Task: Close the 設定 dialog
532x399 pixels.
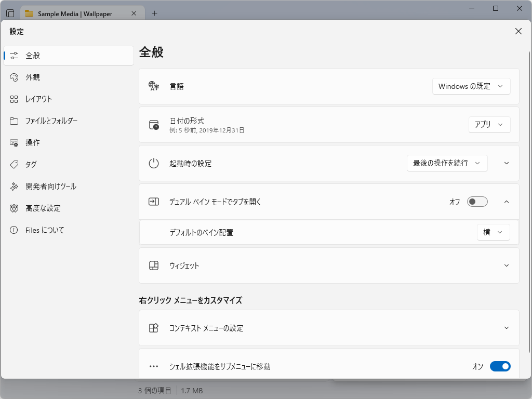Action: 518,31
